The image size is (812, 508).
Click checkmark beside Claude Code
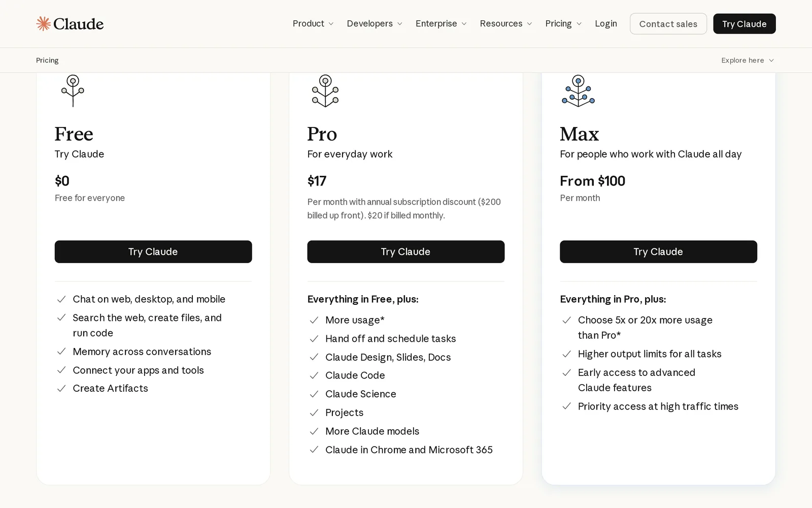coord(314,375)
